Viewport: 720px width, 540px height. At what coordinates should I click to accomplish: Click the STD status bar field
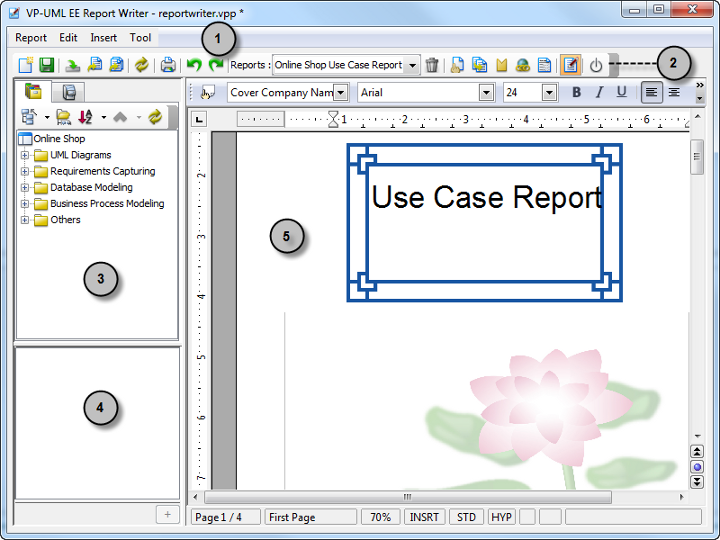[466, 517]
